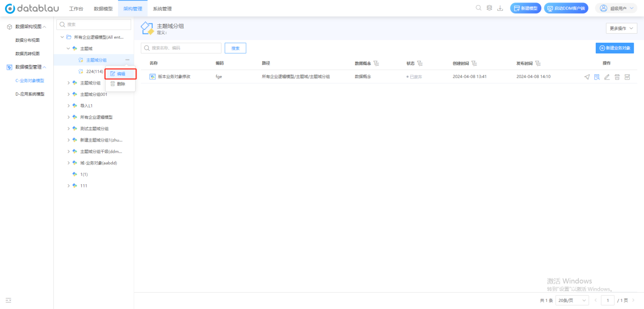The width and height of the screenshot is (644, 309).
Task: Select the second-level 所有企业逻辑模型 tree item
Action: click(x=96, y=117)
